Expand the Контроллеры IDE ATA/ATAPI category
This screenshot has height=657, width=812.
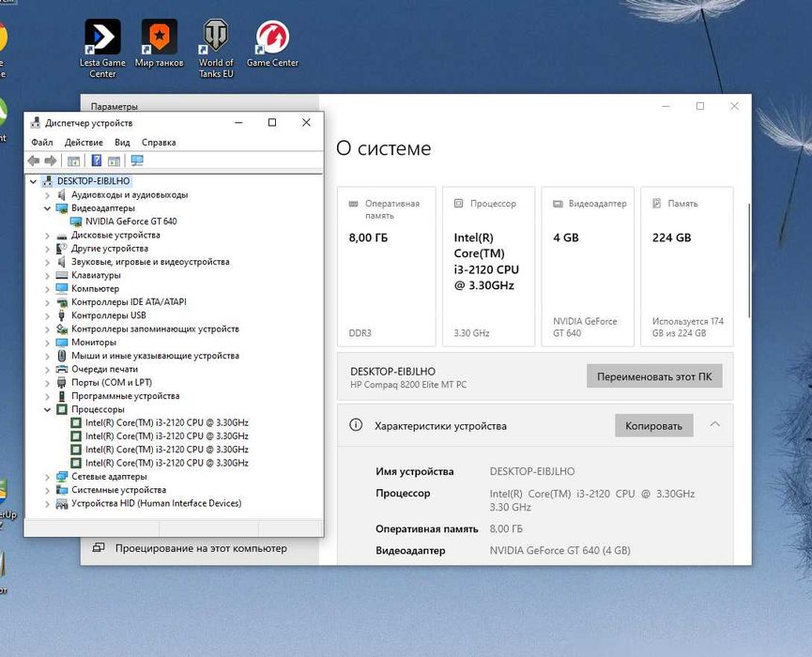[x=47, y=302]
